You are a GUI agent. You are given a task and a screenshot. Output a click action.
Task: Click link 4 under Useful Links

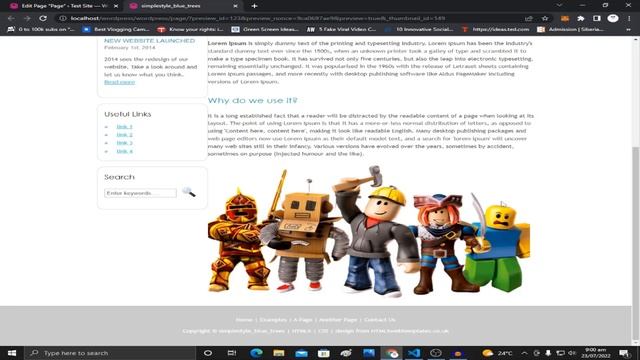(124, 151)
